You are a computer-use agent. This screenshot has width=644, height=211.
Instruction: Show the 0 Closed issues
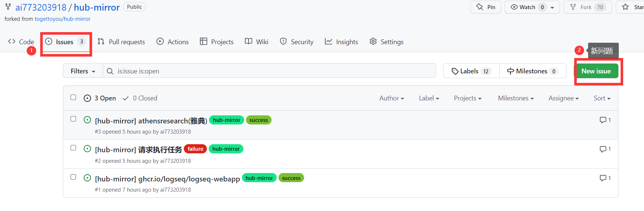pyautogui.click(x=140, y=98)
